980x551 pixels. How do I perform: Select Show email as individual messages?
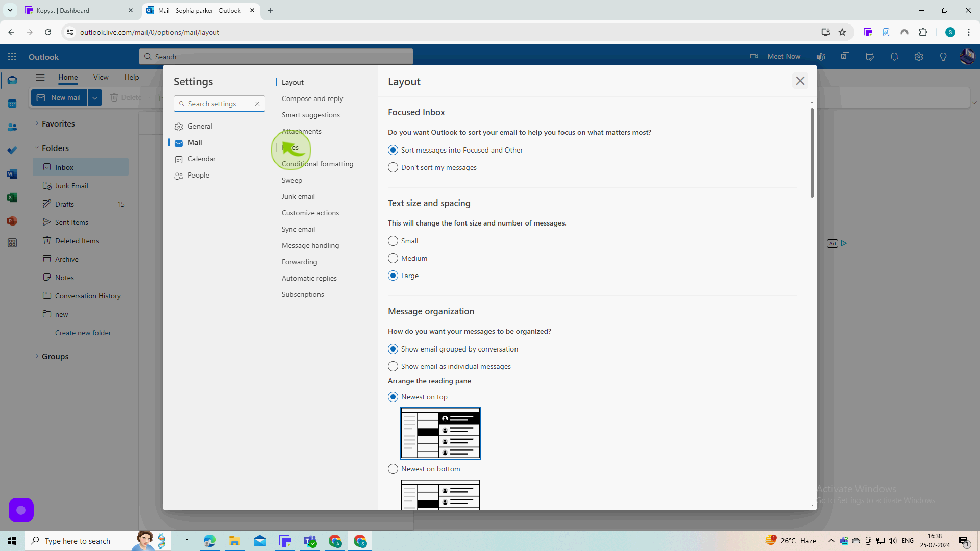click(x=393, y=366)
